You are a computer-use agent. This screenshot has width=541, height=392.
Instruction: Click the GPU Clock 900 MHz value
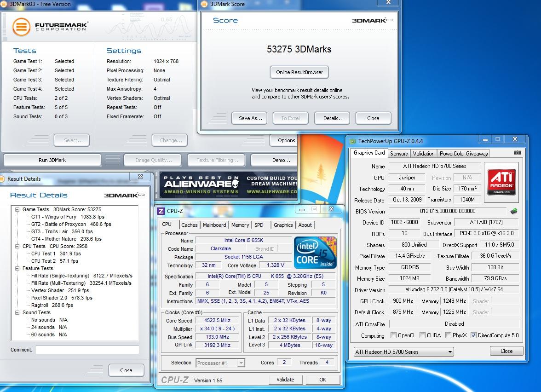(x=403, y=301)
